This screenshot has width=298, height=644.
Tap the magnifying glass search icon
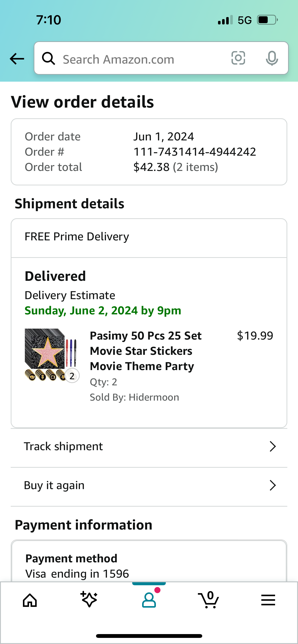coord(48,58)
